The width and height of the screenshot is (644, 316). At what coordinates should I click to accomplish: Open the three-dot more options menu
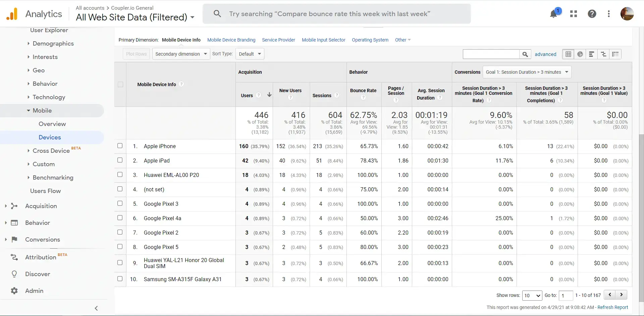point(609,14)
